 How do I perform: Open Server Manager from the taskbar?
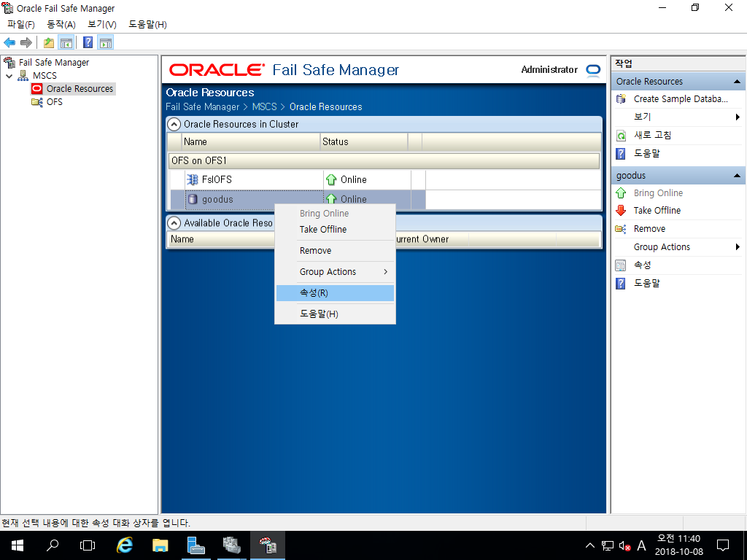196,545
